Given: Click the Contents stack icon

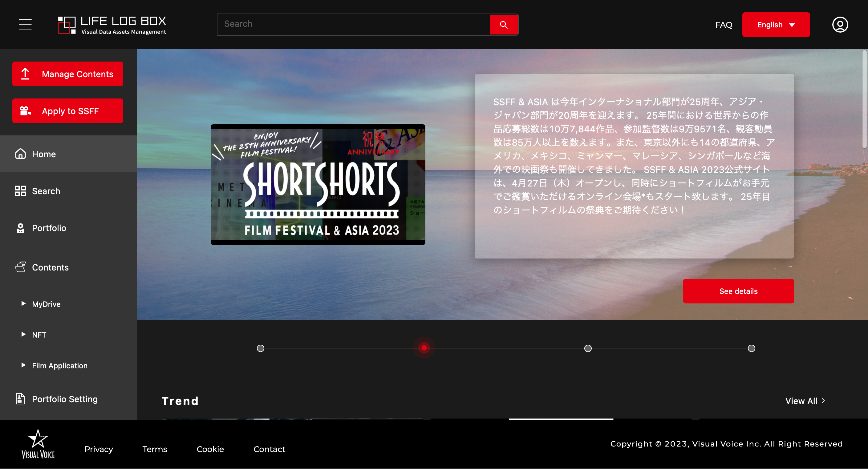Looking at the screenshot, I should click(x=20, y=267).
